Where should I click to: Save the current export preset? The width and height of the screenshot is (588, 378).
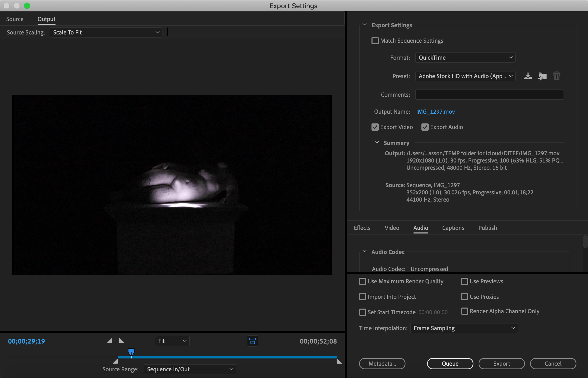(528, 76)
